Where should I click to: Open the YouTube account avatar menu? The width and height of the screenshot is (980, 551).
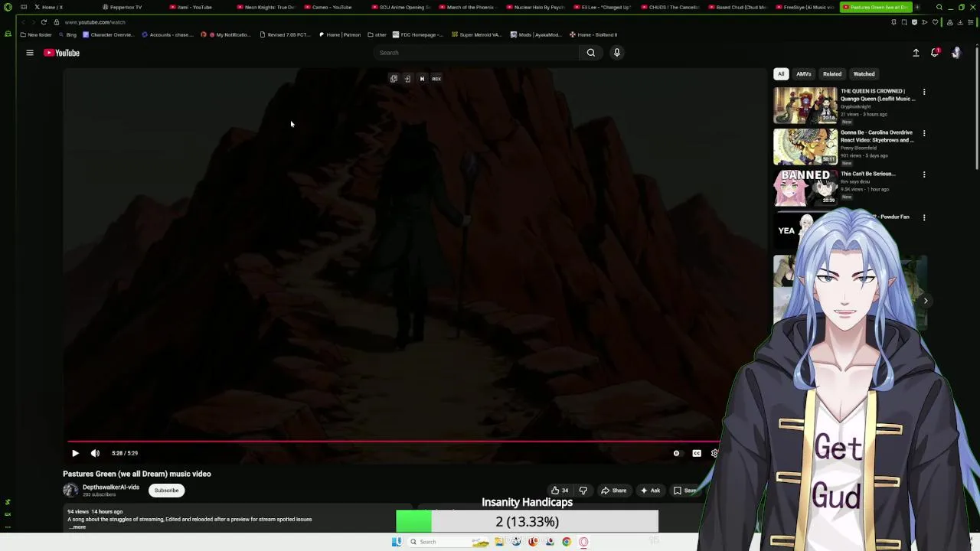click(x=955, y=53)
